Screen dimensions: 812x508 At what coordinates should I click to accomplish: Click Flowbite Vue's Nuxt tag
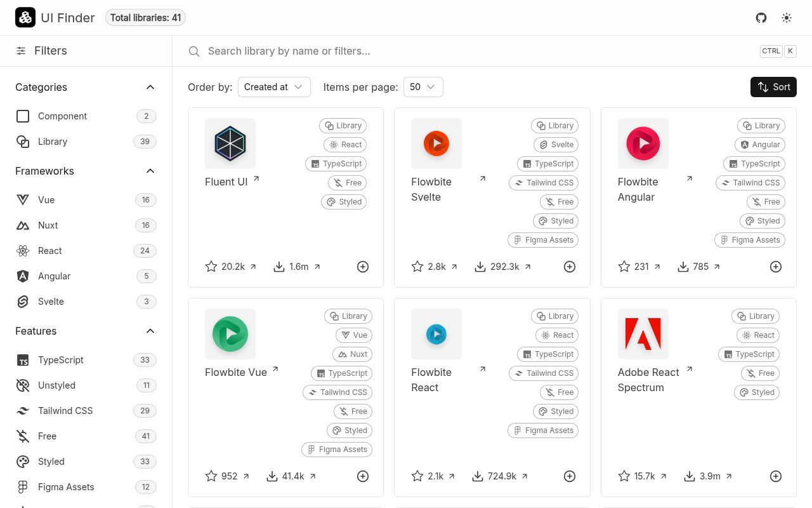coord(353,354)
